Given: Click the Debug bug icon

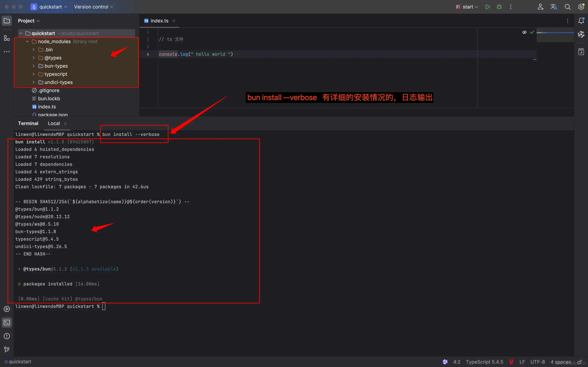Looking at the screenshot, I should 499,7.
